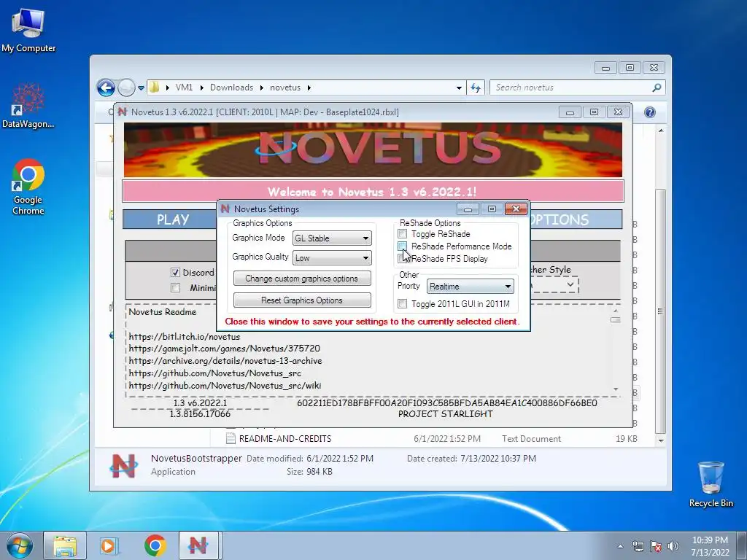Click the search magnifier in Explorer
The height and width of the screenshot is (560, 747).
click(657, 87)
